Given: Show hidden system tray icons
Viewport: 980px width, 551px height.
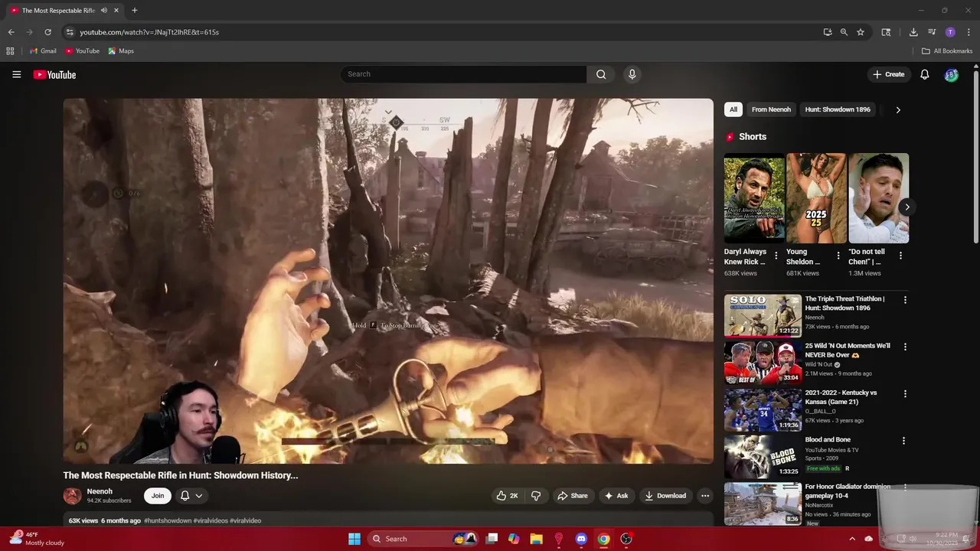Looking at the screenshot, I should pyautogui.click(x=852, y=539).
